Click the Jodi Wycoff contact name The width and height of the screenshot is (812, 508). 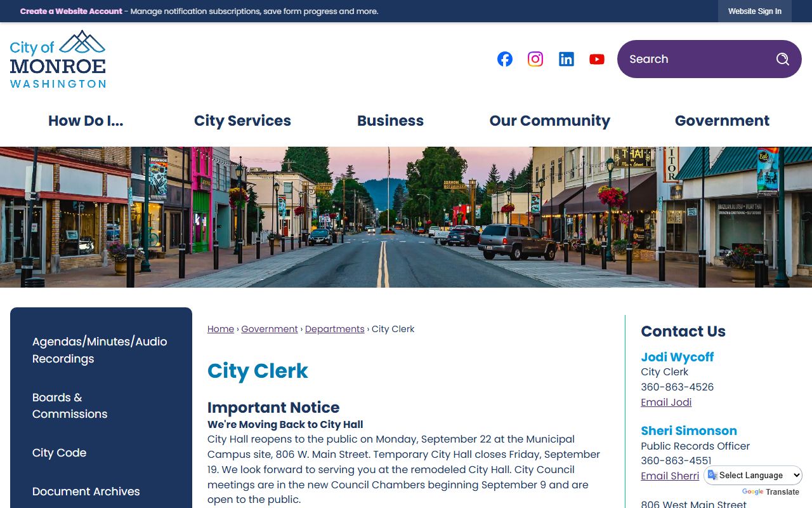tap(678, 357)
